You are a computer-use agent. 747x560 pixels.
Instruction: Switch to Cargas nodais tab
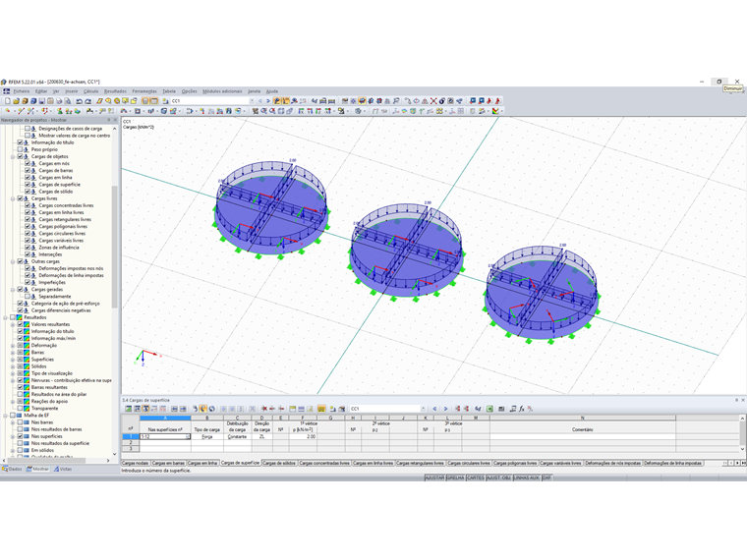(136, 463)
